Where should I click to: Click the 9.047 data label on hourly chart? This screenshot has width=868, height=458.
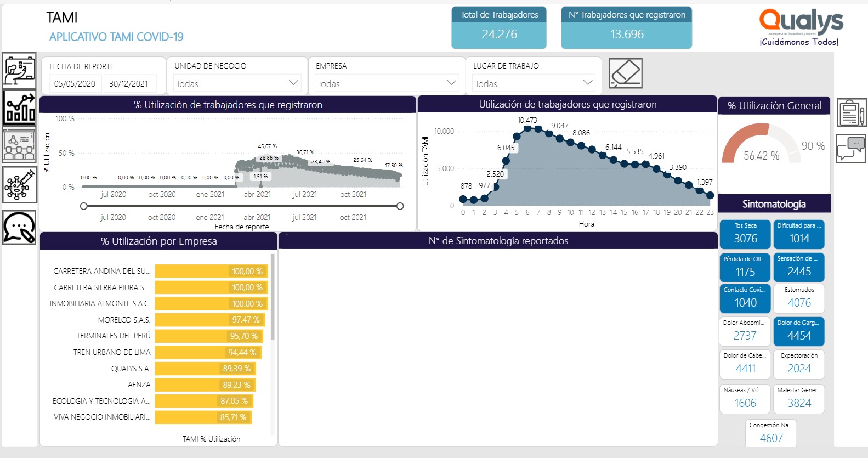point(559,126)
